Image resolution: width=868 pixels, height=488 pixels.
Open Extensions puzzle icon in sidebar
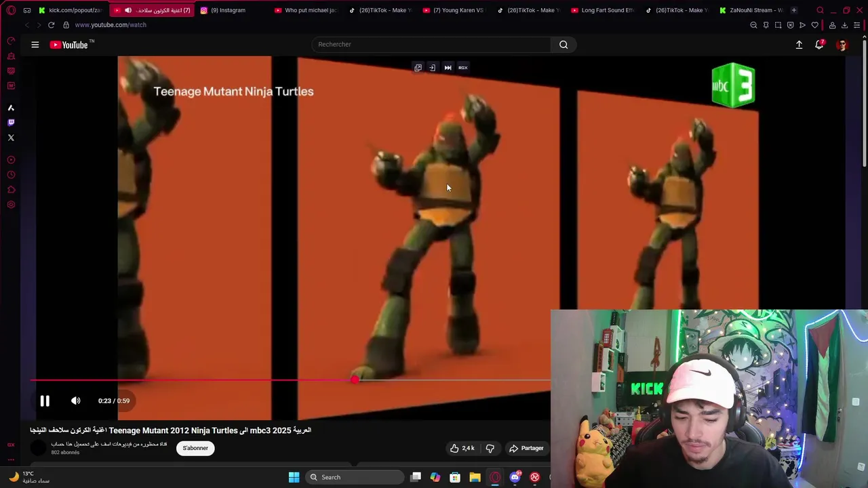tap(11, 190)
